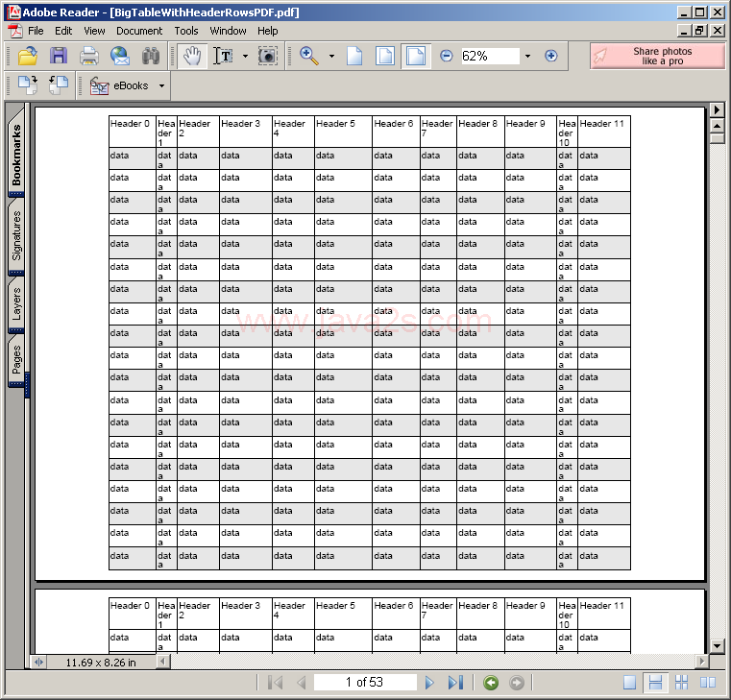Open the View menu

pos(94,31)
